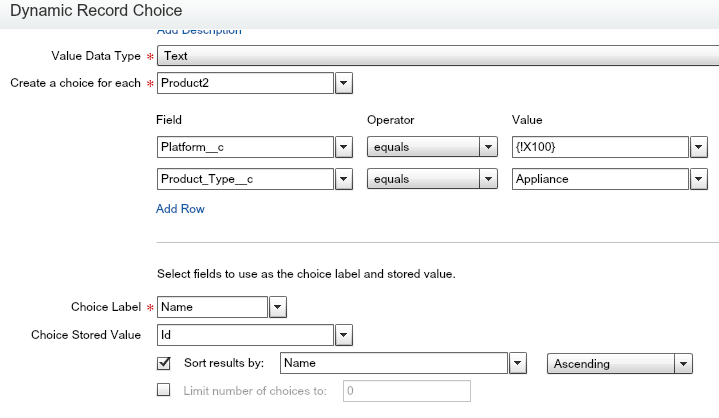Click the Add Description link
This screenshot has height=418, width=719.
(199, 32)
